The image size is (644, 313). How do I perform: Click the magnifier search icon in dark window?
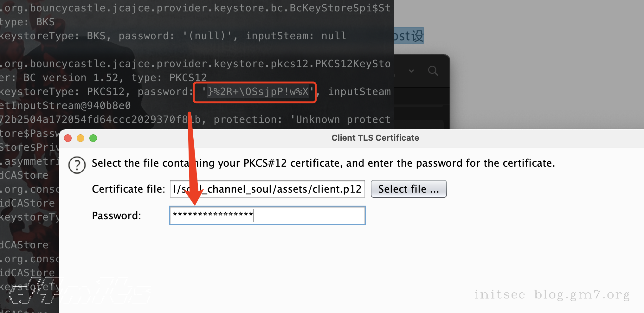click(433, 71)
